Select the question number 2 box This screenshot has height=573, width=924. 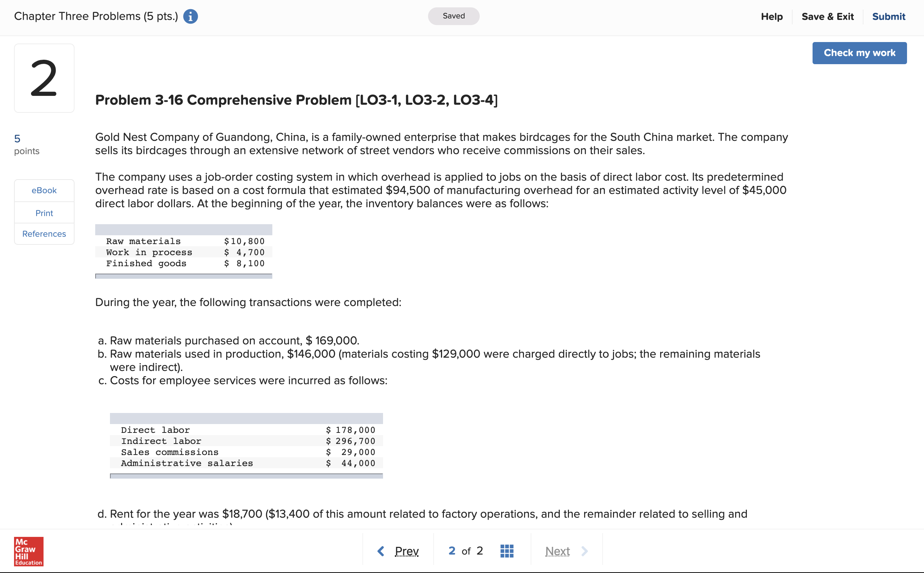(x=44, y=78)
